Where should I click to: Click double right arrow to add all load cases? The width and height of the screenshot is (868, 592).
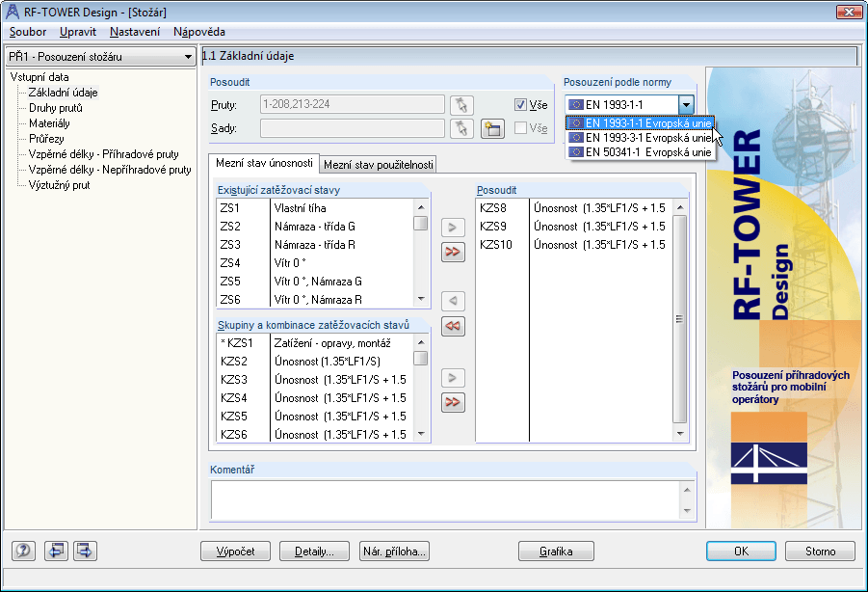(453, 252)
